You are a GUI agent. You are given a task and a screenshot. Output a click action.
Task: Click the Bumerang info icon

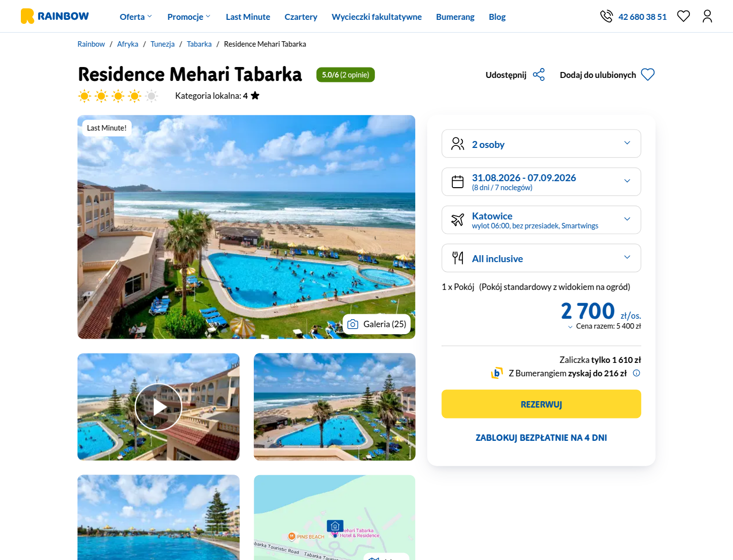pyautogui.click(x=637, y=373)
